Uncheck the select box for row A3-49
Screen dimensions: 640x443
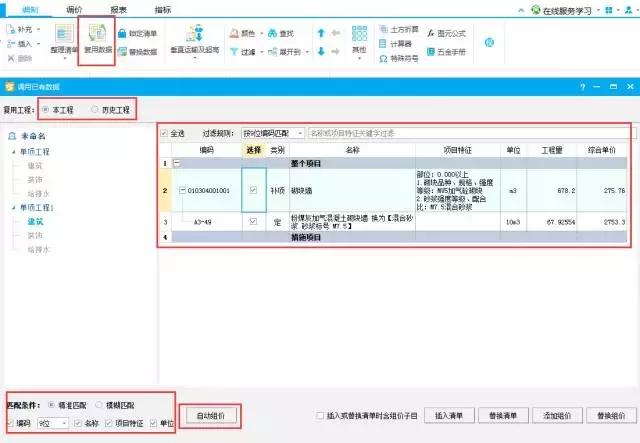coord(253,222)
